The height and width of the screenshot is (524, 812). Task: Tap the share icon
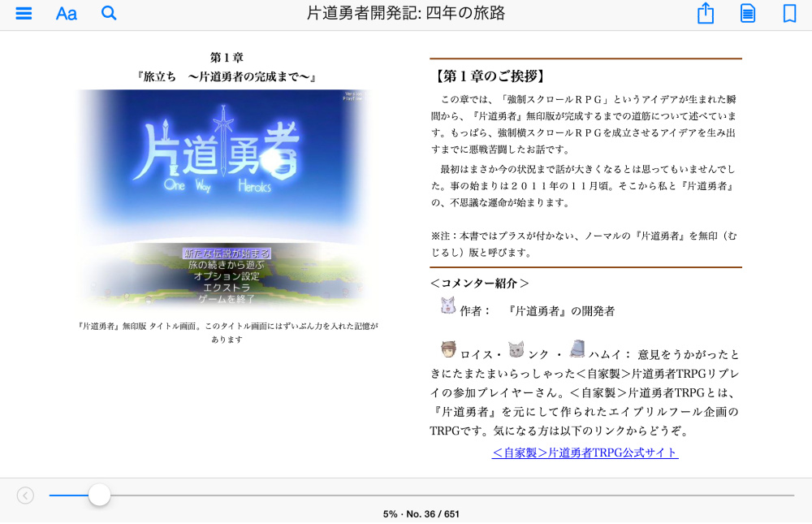706,13
